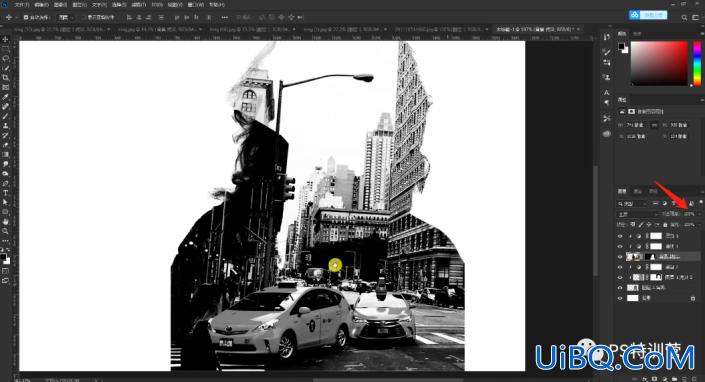Image resolution: width=705 pixels, height=382 pixels.
Task: Pick a color in the red color field
Action: (x=659, y=63)
